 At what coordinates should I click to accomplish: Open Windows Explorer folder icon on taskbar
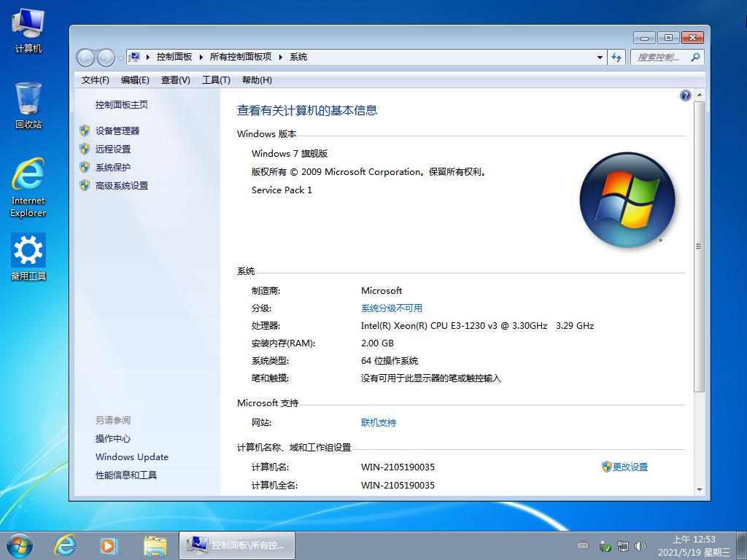155,545
